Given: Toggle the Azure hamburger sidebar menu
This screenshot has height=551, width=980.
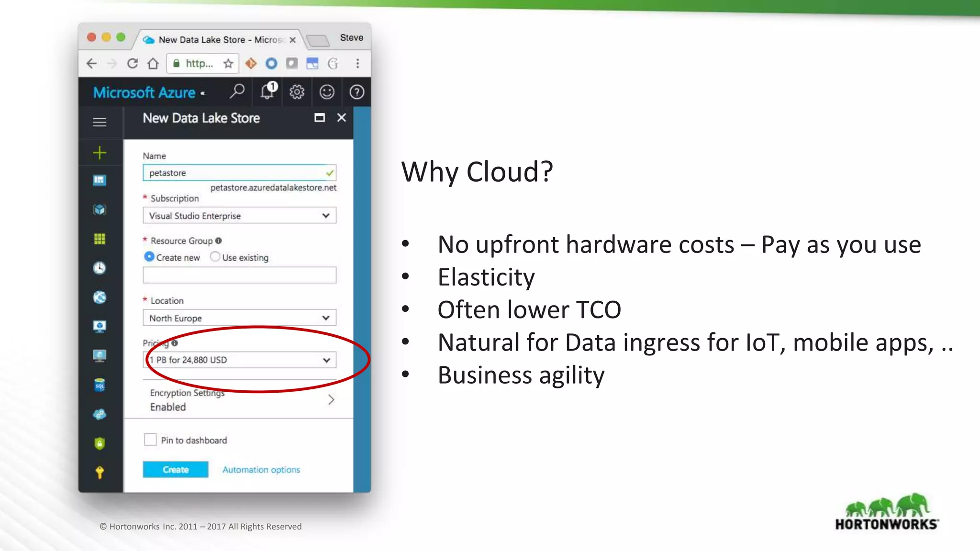Looking at the screenshot, I should point(100,122).
